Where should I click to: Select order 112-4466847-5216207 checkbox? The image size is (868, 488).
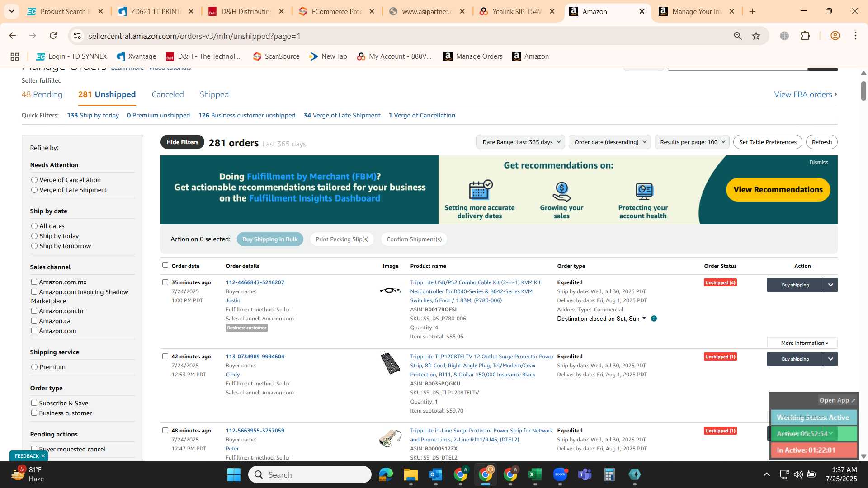(x=165, y=282)
